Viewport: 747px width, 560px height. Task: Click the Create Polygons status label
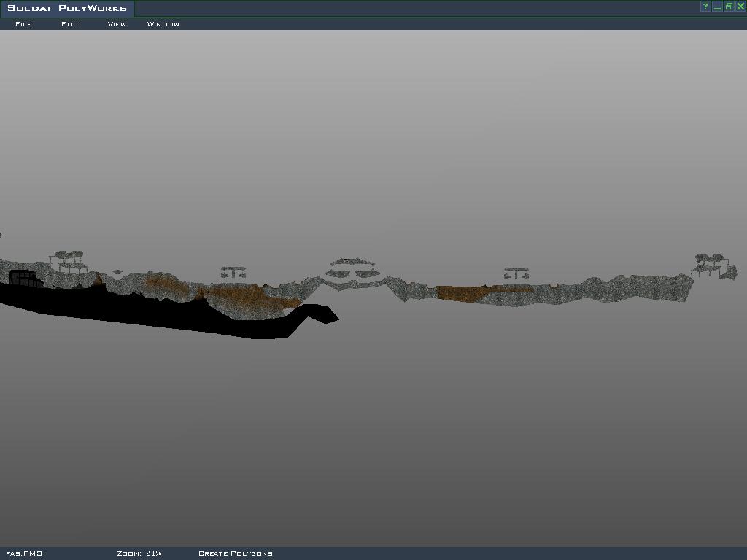click(236, 553)
